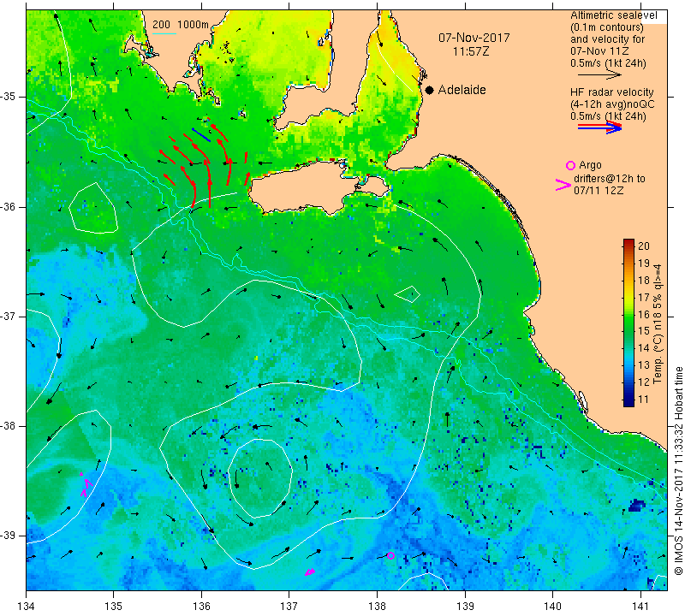Click the dark red top of the temperature colorbar
The height and width of the screenshot is (616, 685).
(628, 242)
